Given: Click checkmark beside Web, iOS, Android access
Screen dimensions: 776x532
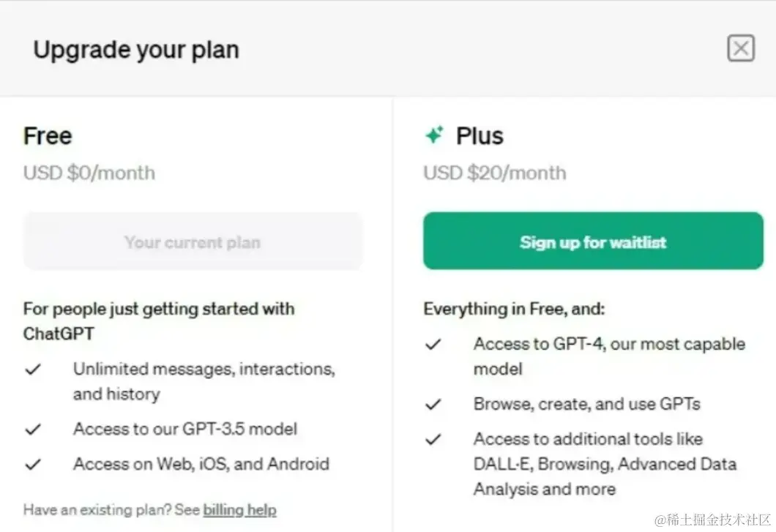Looking at the screenshot, I should tap(33, 464).
